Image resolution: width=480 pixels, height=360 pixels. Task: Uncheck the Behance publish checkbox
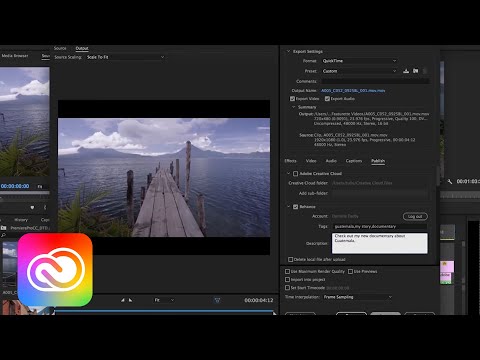(295, 207)
